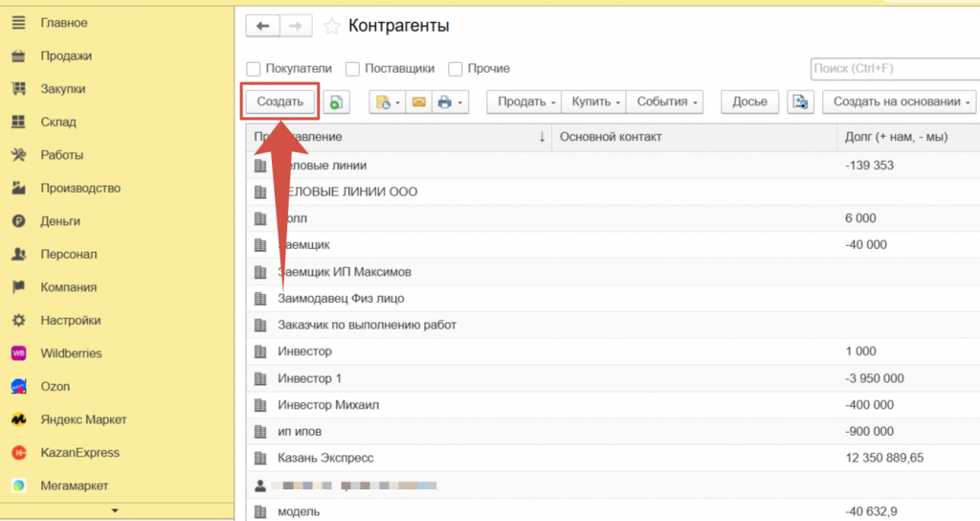Go to Продажи section in menu
Image resolution: width=980 pixels, height=521 pixels.
(x=65, y=56)
